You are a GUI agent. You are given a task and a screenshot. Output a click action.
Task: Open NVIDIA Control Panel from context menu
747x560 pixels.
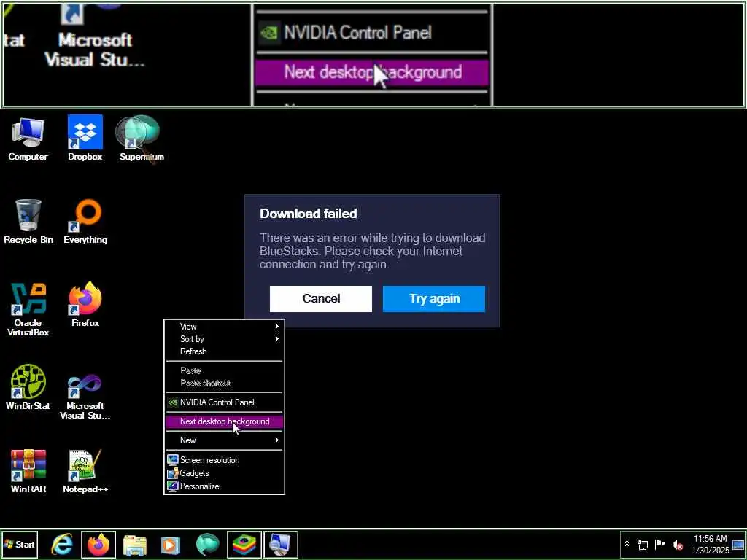click(224, 402)
